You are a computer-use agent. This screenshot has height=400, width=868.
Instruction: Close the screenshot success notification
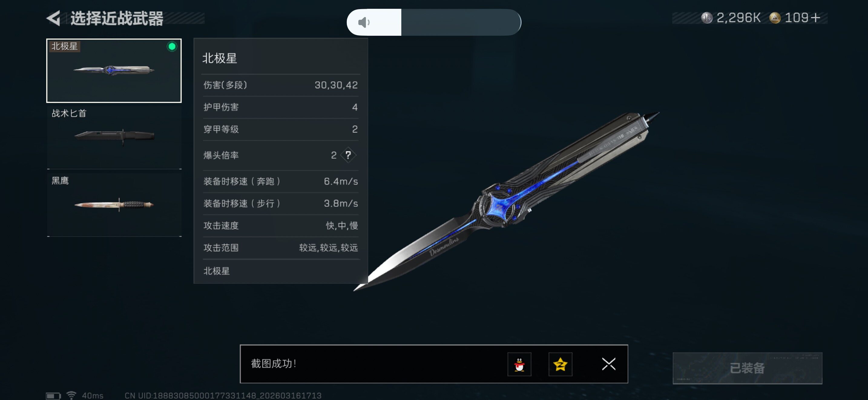point(609,364)
